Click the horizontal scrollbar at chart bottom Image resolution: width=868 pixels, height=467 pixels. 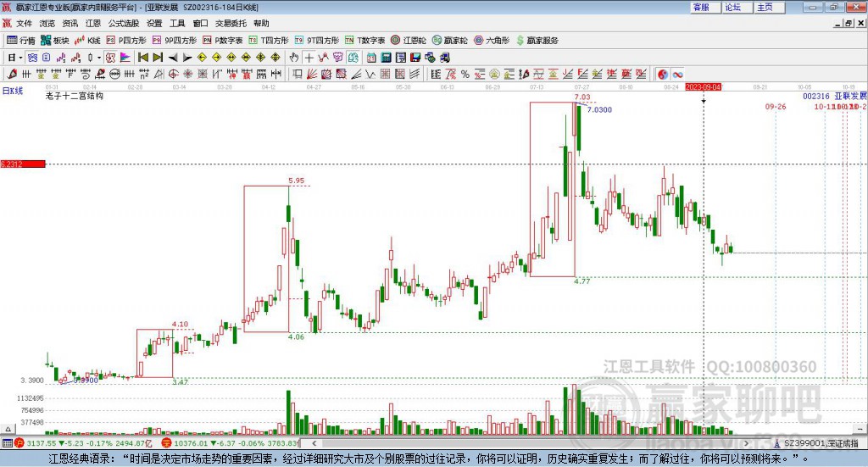pos(530,443)
